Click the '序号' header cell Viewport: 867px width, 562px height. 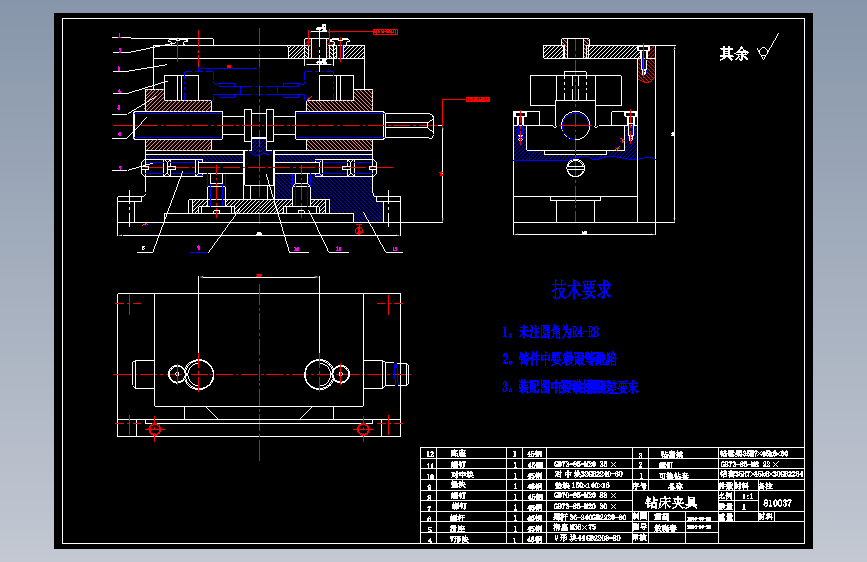coord(640,486)
